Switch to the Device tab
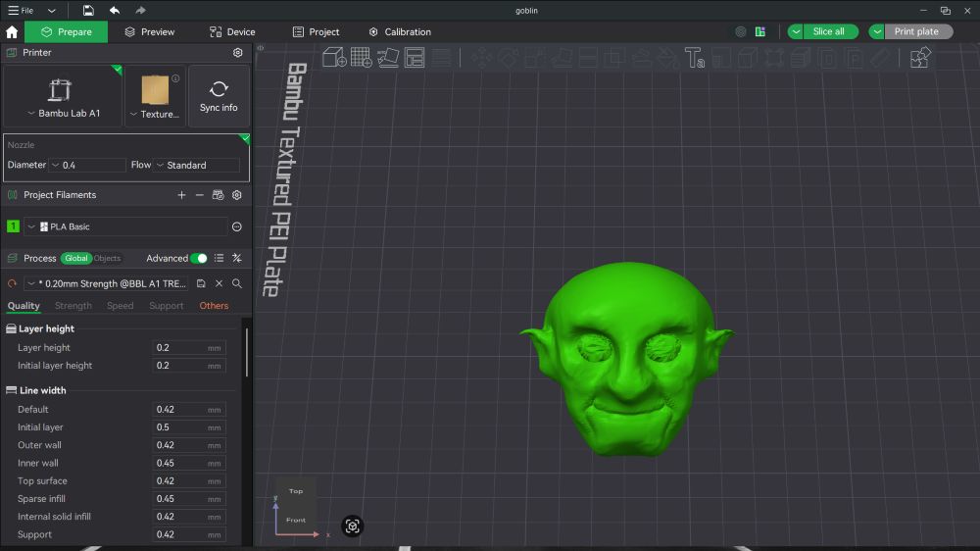Viewport: 980px width, 551px height. coord(232,32)
